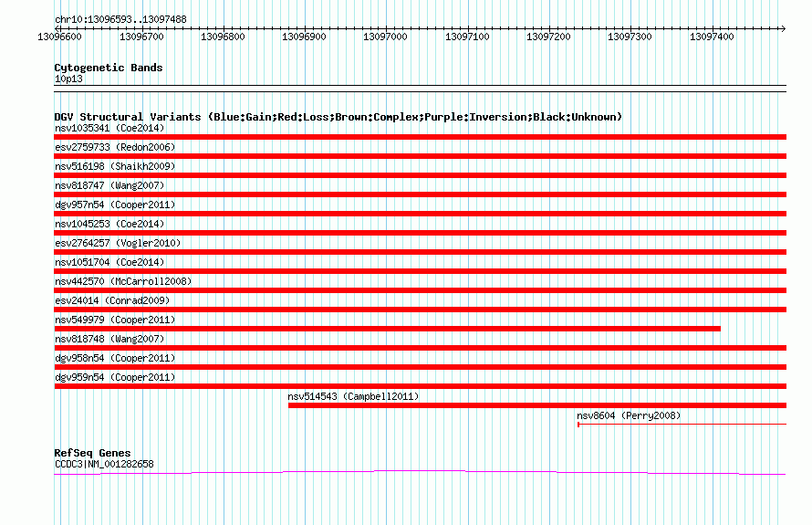Select the red bar under nsv1051704
The image size is (812, 525).
420,271
